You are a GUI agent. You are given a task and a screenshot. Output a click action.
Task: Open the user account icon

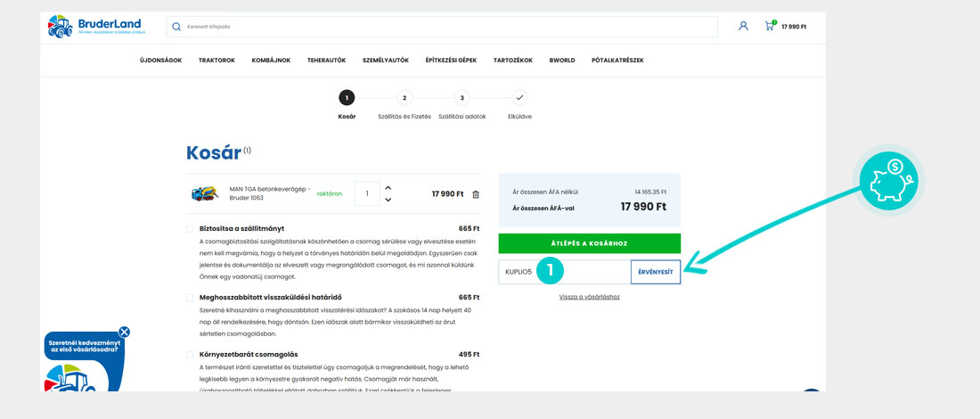(x=743, y=26)
